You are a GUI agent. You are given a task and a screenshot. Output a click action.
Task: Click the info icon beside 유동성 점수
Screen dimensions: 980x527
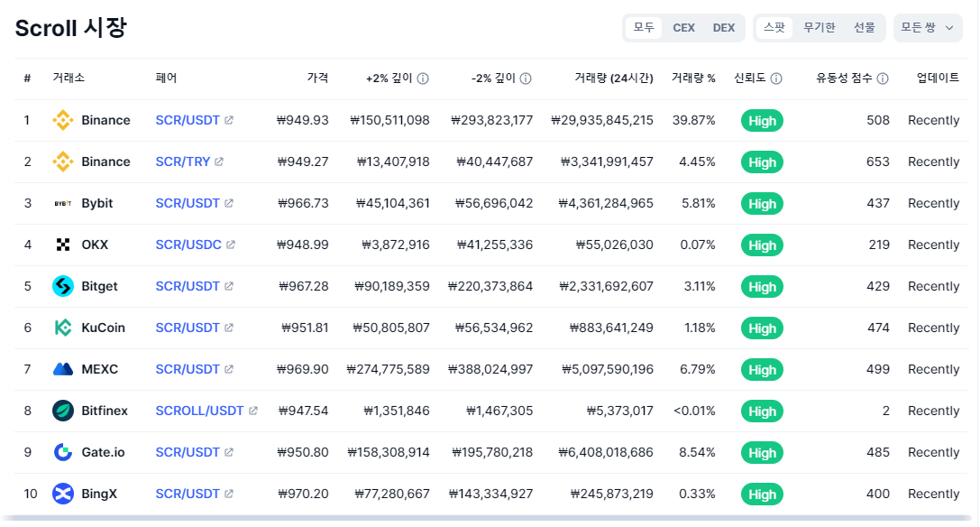point(883,79)
